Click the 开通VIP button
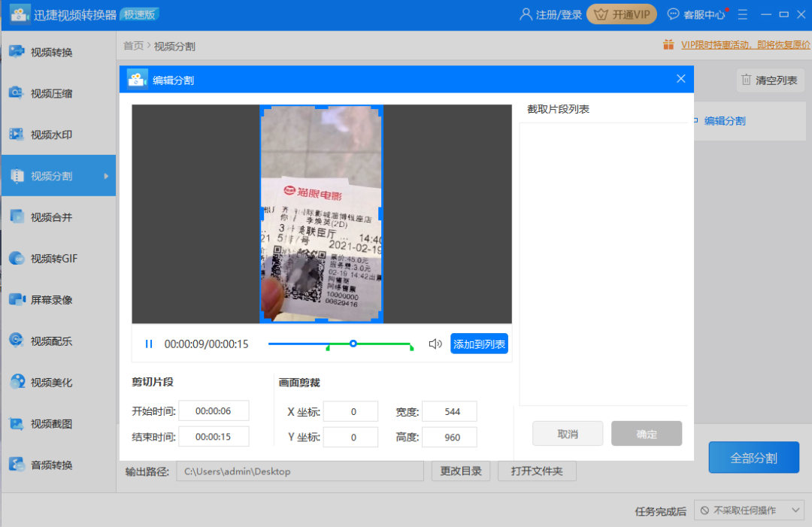The height and width of the screenshot is (527, 812). point(622,14)
